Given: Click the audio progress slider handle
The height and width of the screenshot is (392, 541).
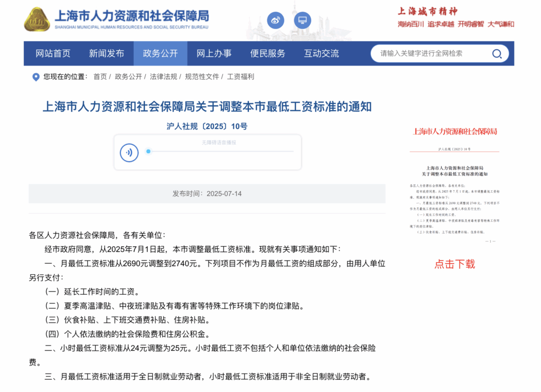Looking at the screenshot, I should point(148,151).
